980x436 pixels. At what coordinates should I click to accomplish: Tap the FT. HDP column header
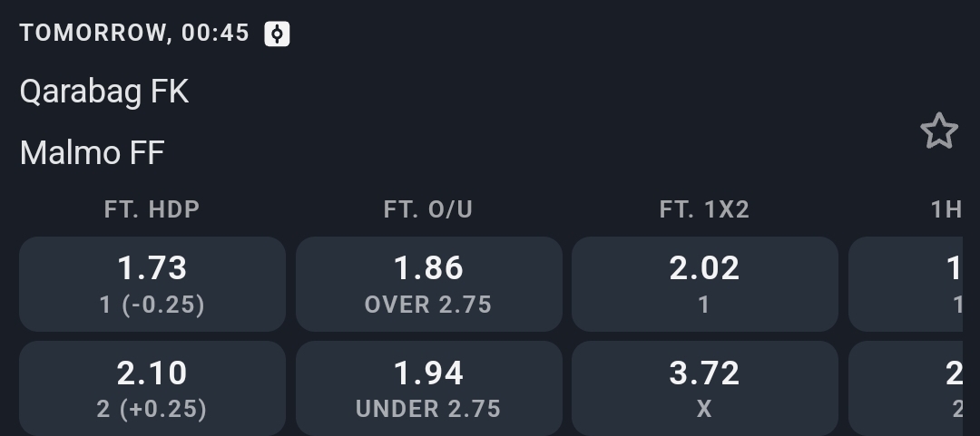pos(152,209)
